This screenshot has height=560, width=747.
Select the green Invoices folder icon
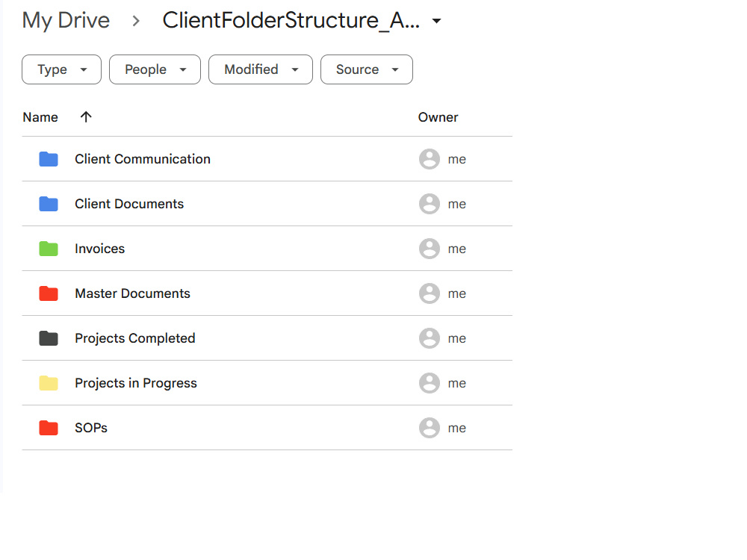[x=49, y=249]
